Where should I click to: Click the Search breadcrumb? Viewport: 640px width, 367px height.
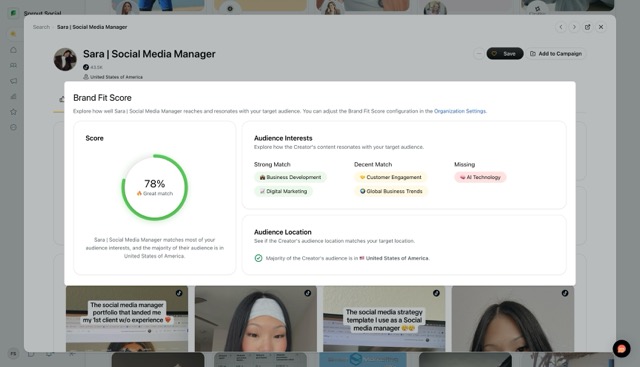point(41,27)
